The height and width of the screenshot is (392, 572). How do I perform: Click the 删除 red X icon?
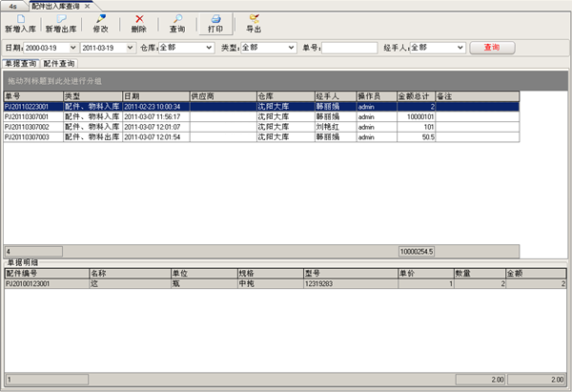click(x=139, y=19)
